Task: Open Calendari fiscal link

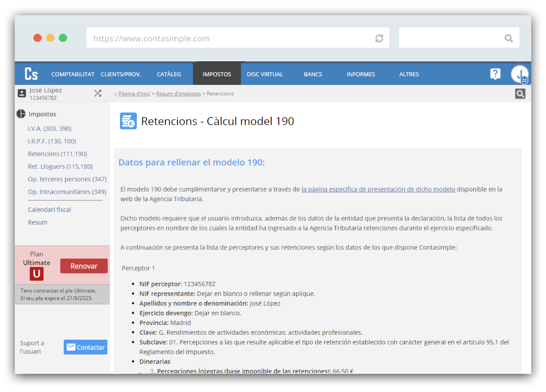Action: (x=49, y=209)
